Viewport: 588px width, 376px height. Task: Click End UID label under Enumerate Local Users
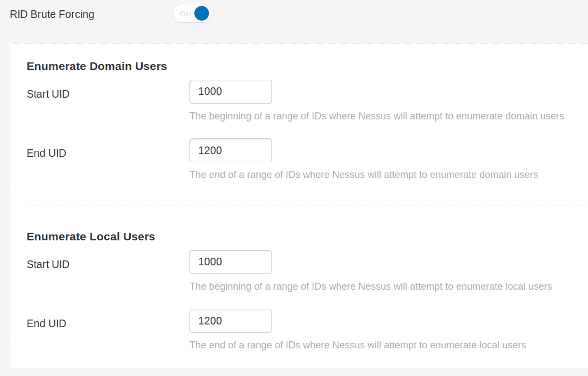tap(46, 324)
